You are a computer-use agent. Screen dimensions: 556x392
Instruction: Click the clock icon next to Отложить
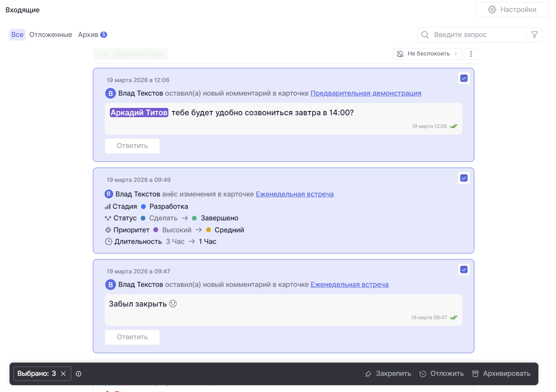click(x=423, y=374)
